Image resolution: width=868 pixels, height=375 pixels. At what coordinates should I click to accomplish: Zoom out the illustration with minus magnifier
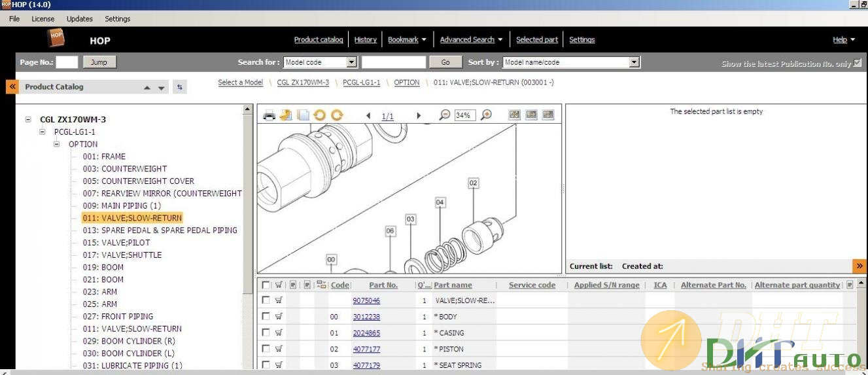[445, 115]
